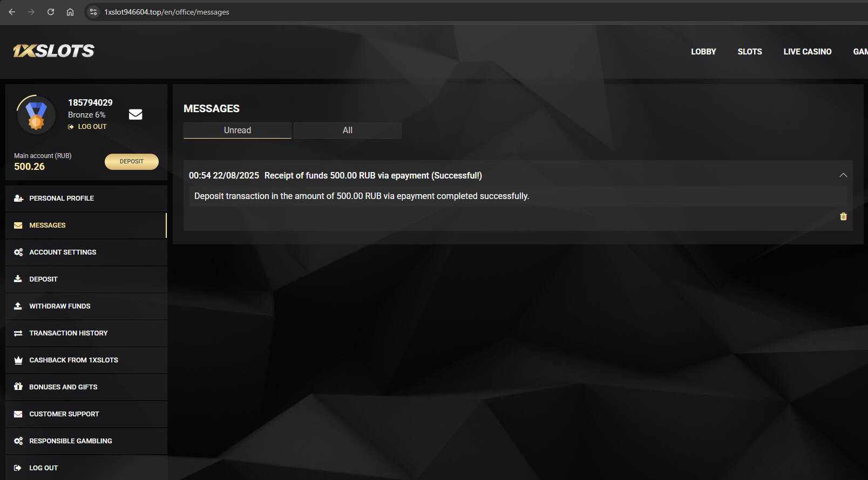Click the Personal Profile user icon
This screenshot has width=868, height=480.
point(18,198)
